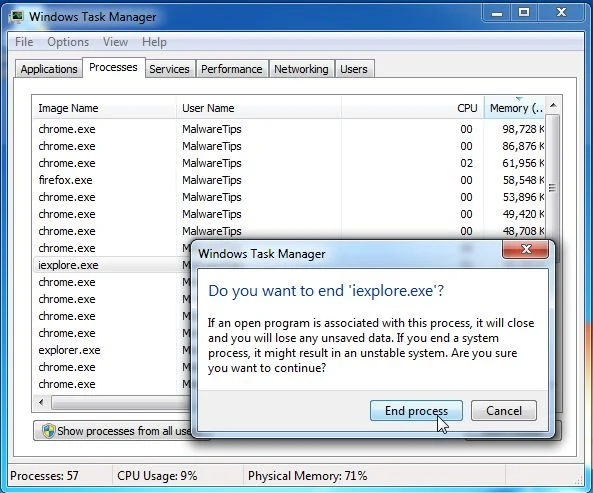Screen dimensions: 593x493
Task: Select chrome.exe using 86,876 K memory
Action: 289,146
